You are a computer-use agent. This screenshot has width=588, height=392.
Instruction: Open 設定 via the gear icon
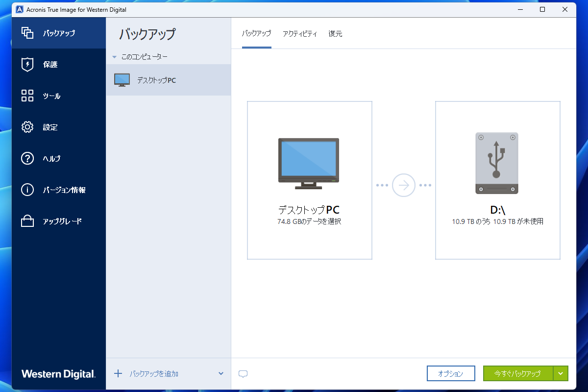tap(27, 127)
